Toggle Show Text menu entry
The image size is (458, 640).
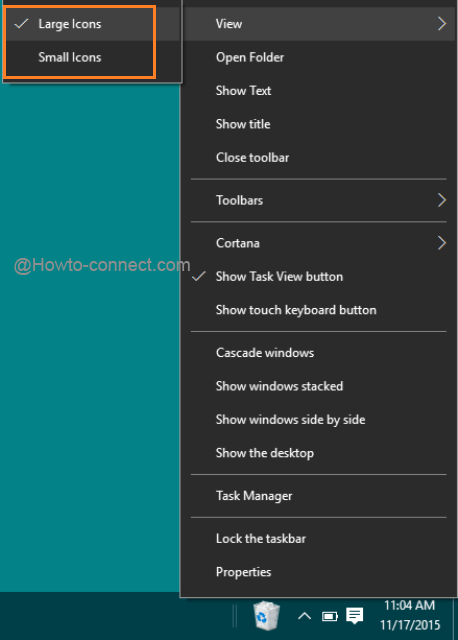click(319, 91)
